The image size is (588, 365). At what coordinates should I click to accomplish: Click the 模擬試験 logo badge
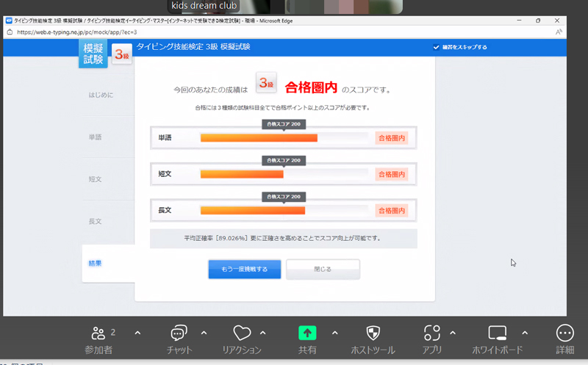[93, 54]
